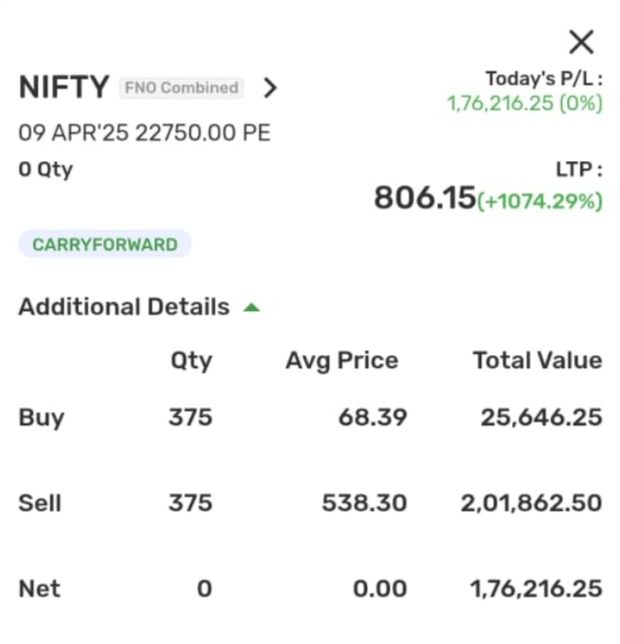620x644 pixels.
Task: Click Buy total value 25,646.25
Action: pyautogui.click(x=541, y=417)
